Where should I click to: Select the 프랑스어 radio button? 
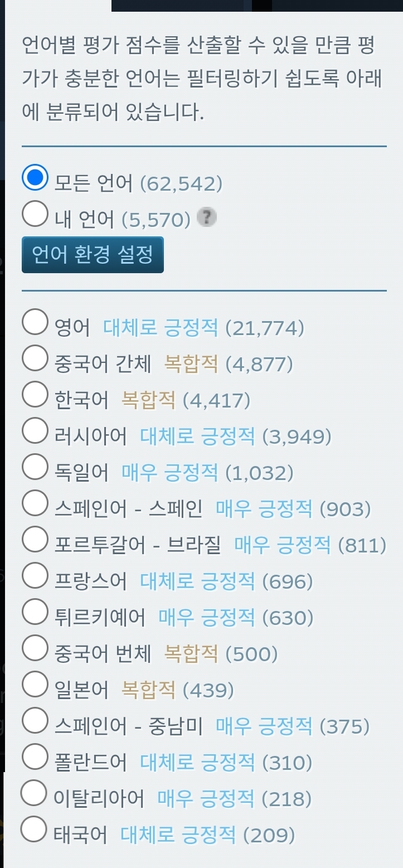coord(35,576)
